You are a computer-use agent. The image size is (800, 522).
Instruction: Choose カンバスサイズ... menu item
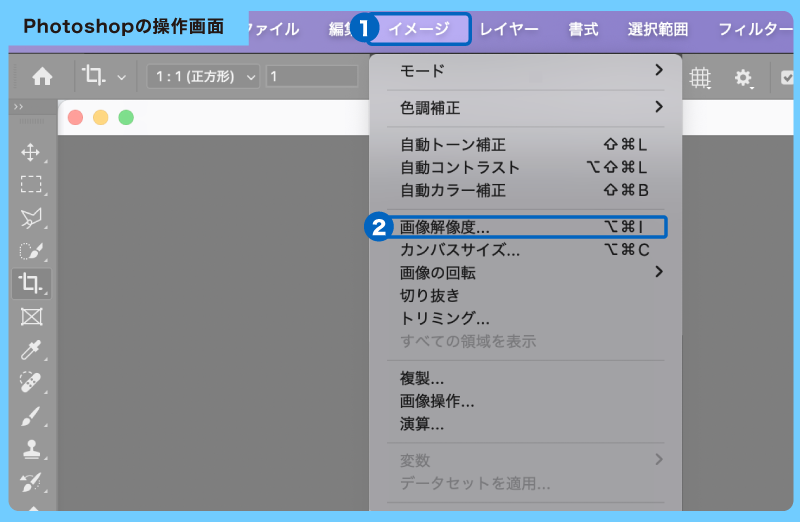click(x=526, y=250)
